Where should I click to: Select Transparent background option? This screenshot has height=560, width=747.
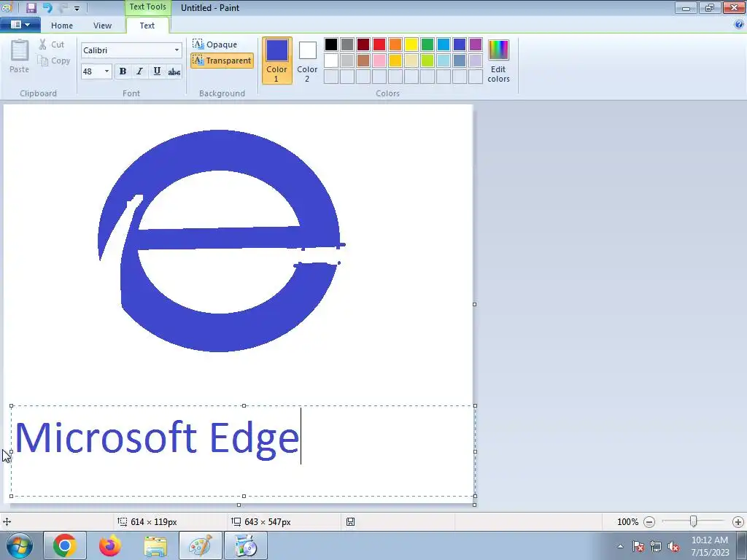click(222, 61)
